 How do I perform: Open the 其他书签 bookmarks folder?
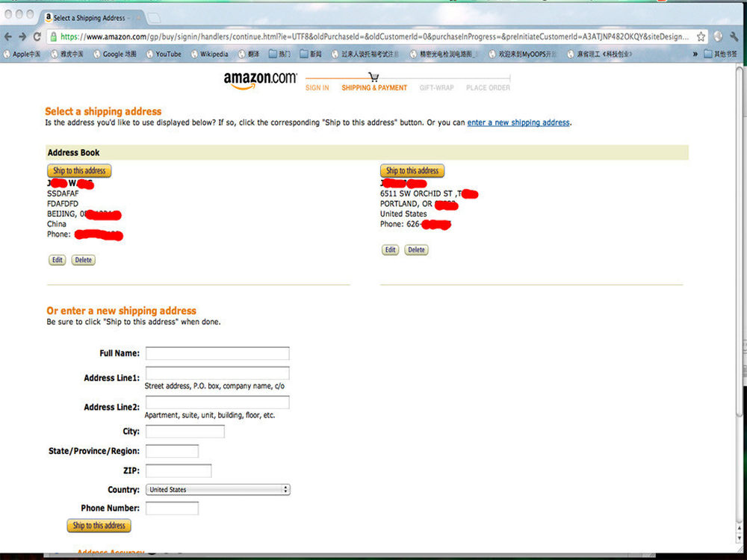[720, 55]
